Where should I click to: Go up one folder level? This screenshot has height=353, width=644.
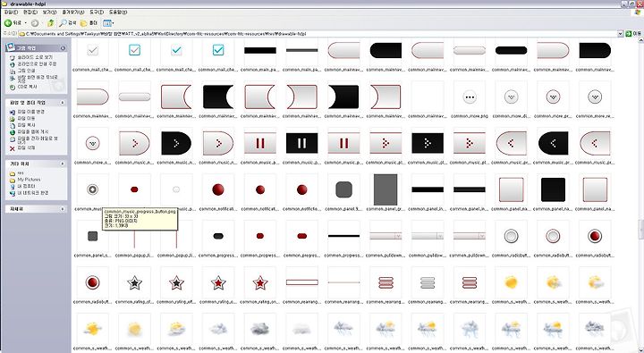pos(50,23)
